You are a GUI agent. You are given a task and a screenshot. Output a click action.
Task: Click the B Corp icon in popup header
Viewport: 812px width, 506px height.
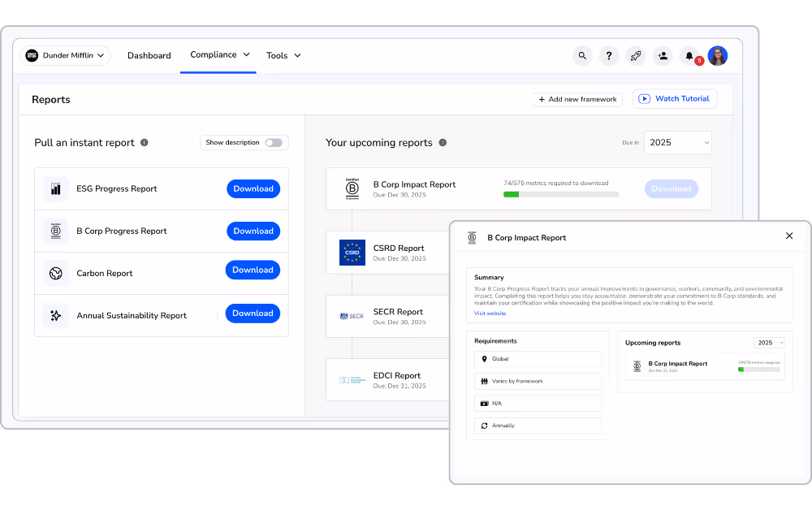472,238
